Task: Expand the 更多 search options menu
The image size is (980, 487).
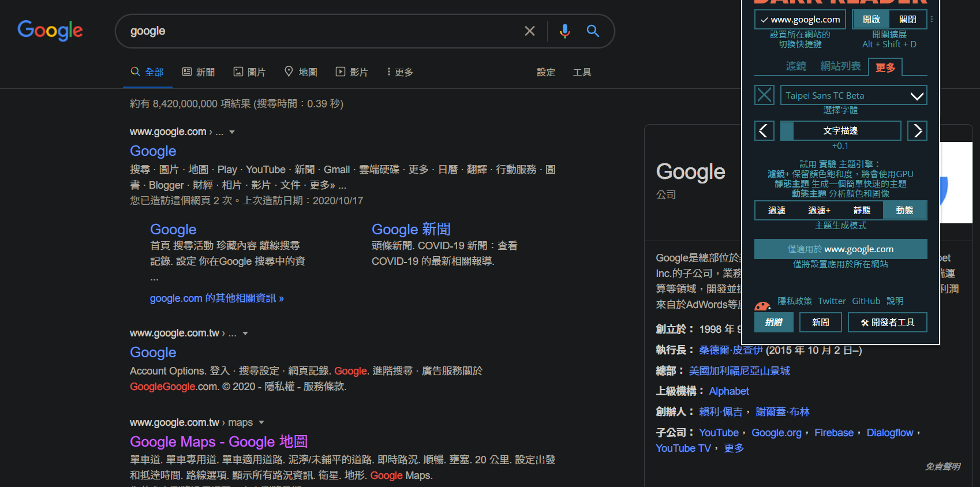Action: coord(400,72)
